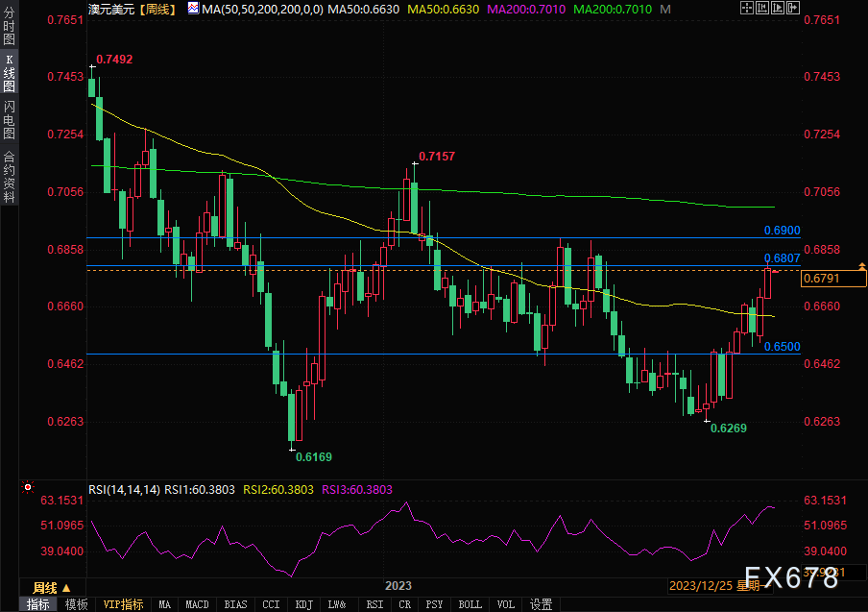This screenshot has height=612, width=868.
Task: Click the MA indicator chart icon in header
Action: click(193, 9)
